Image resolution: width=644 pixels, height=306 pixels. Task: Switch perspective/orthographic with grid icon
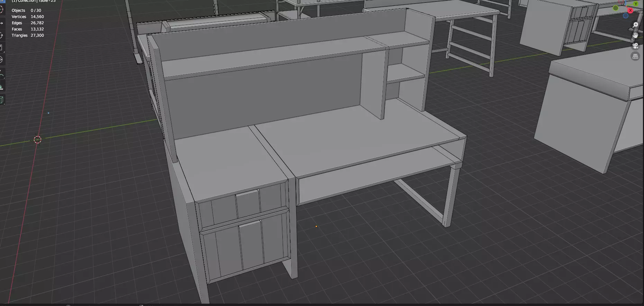pos(635,56)
